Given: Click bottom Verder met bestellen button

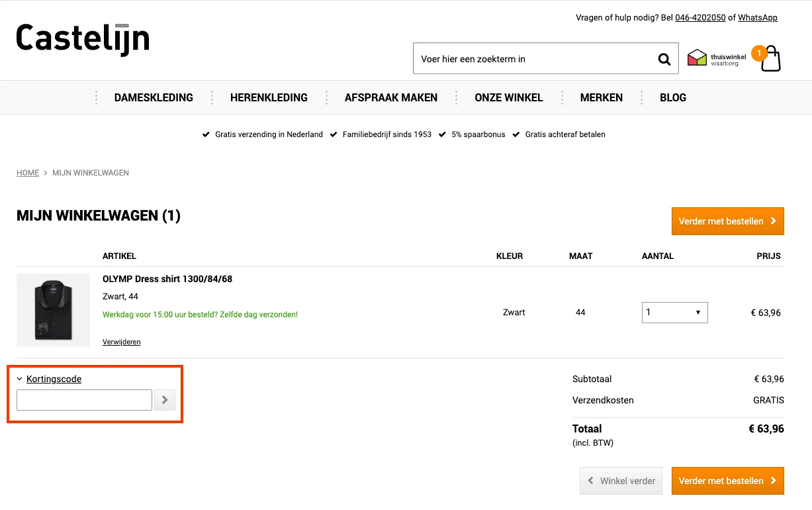Looking at the screenshot, I should tap(727, 481).
